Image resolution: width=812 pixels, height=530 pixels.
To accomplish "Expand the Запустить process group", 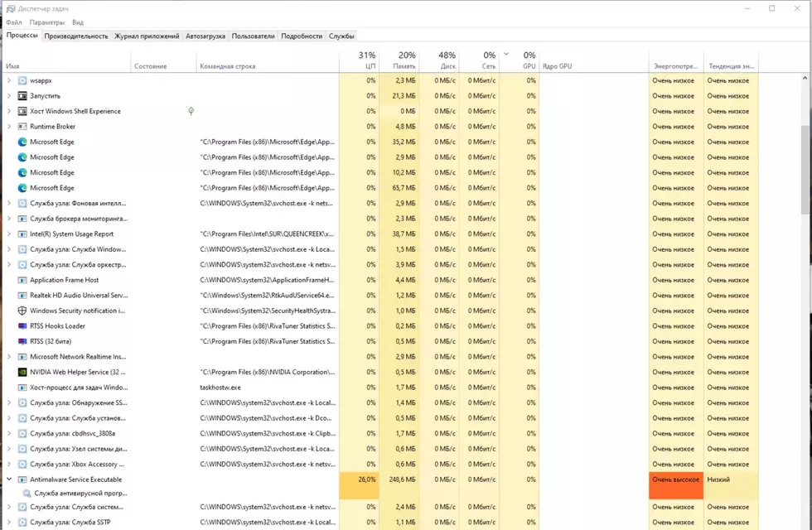I will pyautogui.click(x=9, y=96).
